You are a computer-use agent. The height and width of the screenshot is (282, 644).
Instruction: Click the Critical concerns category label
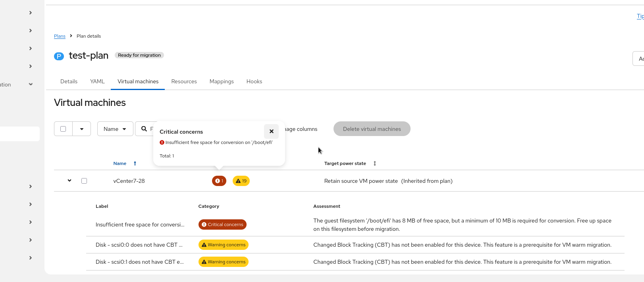point(222,224)
